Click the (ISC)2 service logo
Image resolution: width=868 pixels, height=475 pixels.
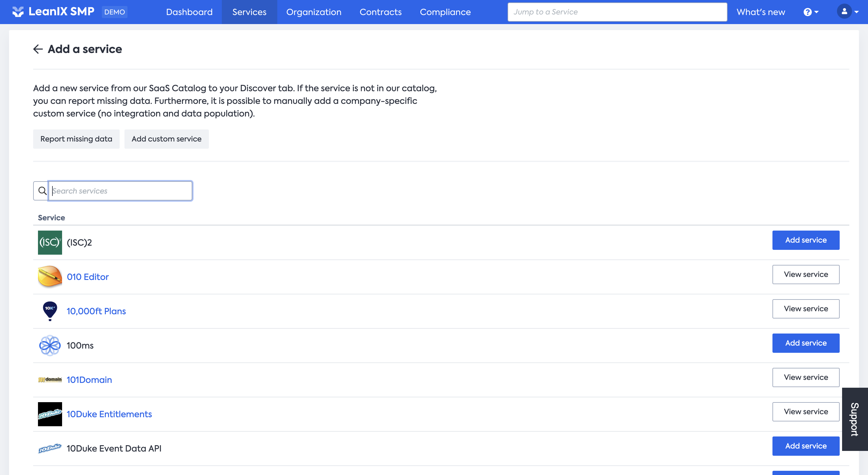click(50, 242)
